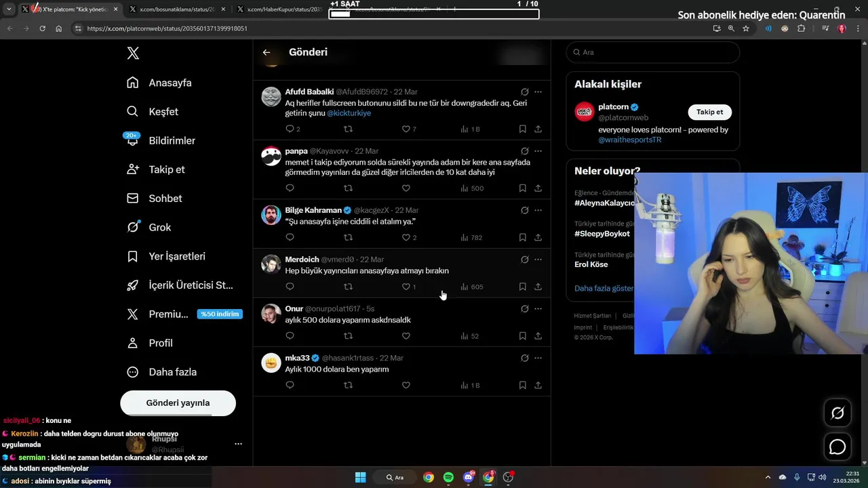Follow platcorn with Takip et
Image resolution: width=868 pixels, height=488 pixels.
tap(709, 112)
